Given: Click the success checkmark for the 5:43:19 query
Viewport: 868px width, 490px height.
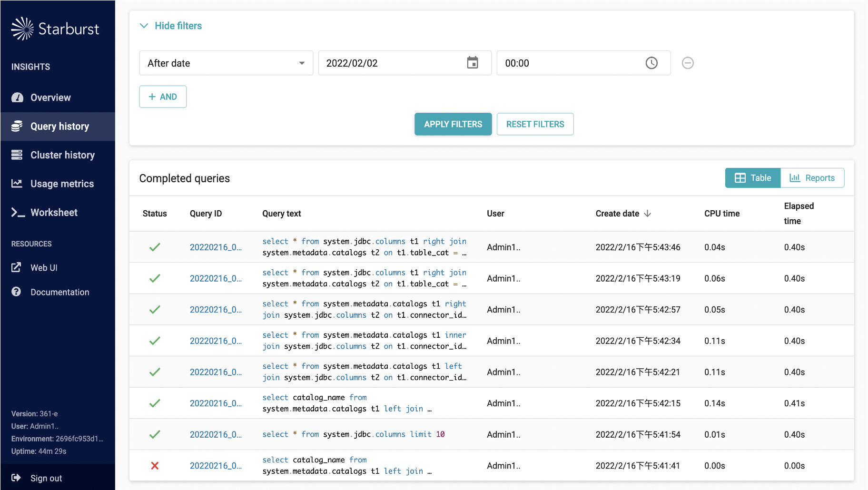Looking at the screenshot, I should point(155,278).
